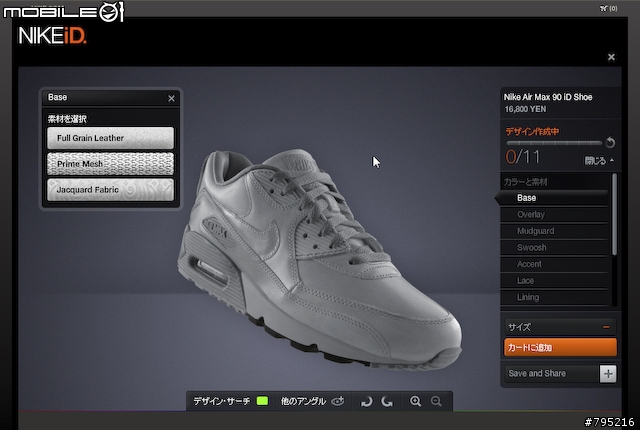
Task: Open 他のアングル view angles icon
Action: 338,401
